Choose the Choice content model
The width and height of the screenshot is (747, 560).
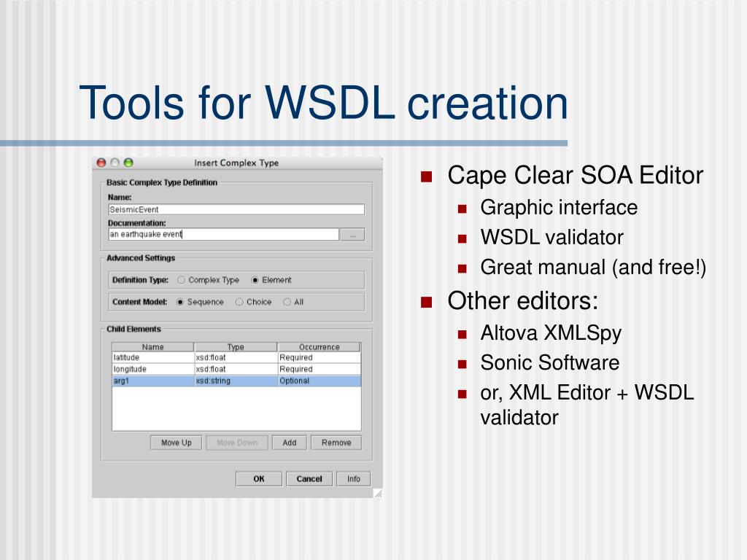coord(239,302)
